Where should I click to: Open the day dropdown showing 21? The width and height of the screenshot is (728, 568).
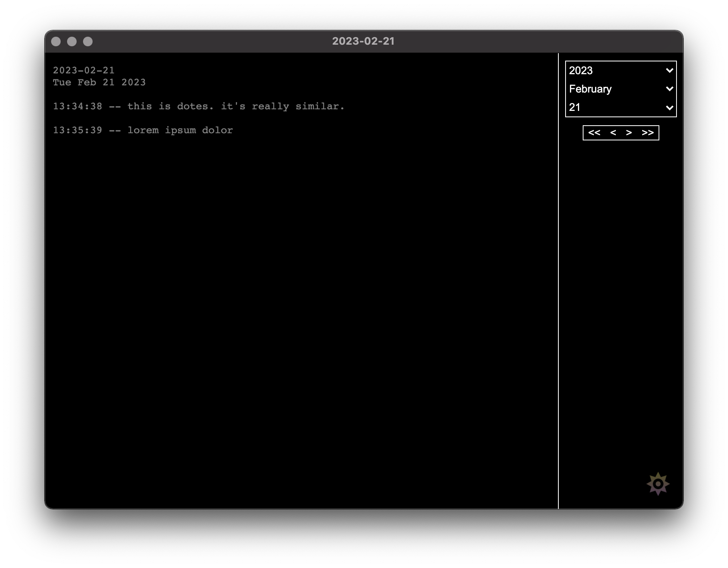click(621, 107)
